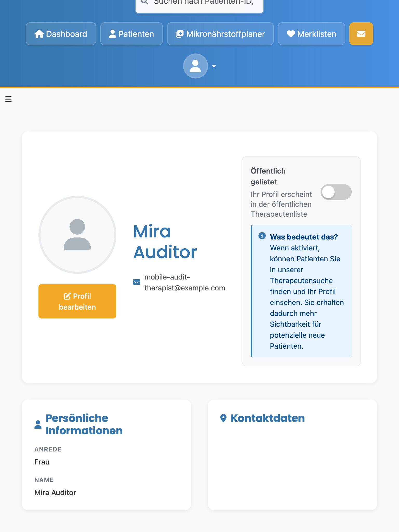Open the messages envelope button
399x532 pixels.
(361, 34)
